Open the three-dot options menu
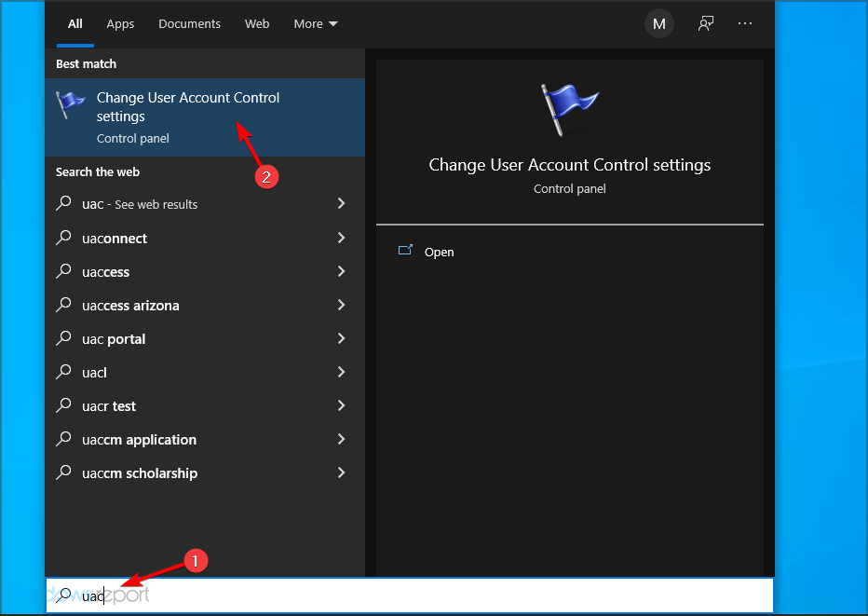This screenshot has width=868, height=616. point(745,24)
